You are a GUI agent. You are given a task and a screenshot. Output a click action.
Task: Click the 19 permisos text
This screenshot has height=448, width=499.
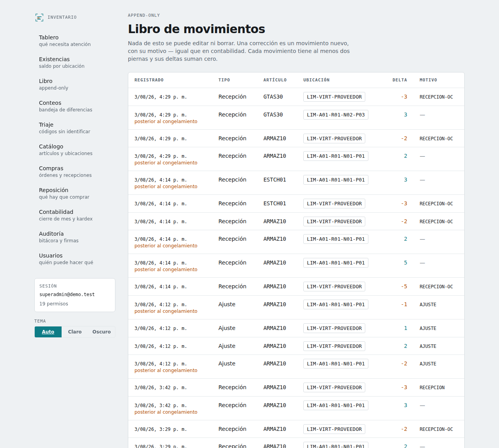click(x=54, y=304)
